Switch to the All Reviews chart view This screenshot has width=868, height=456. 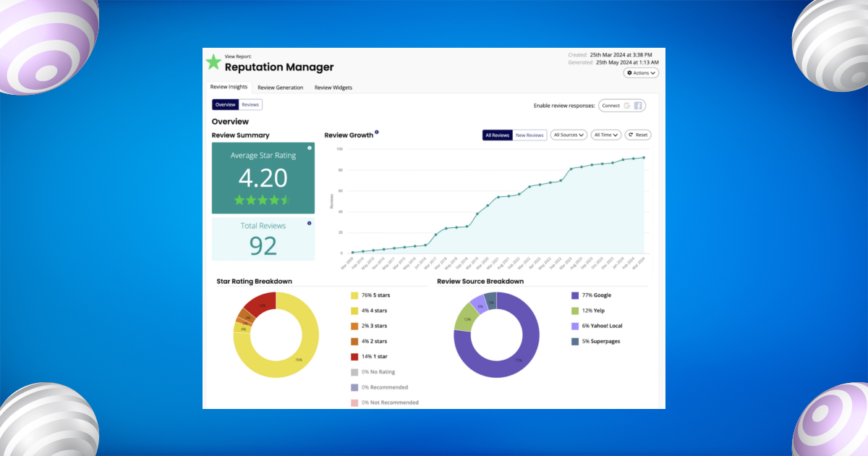point(498,135)
